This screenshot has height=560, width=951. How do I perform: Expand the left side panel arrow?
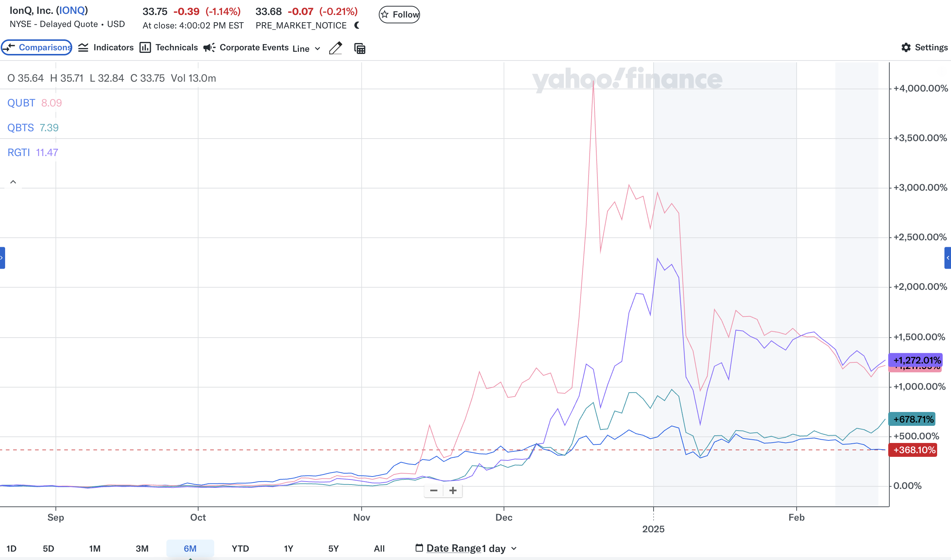pos(2,258)
